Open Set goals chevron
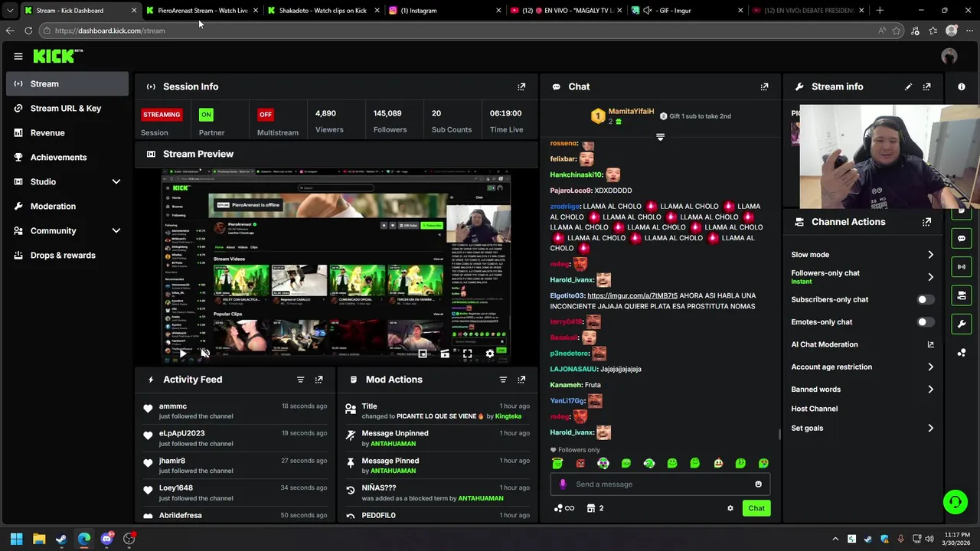Screen dimensions: 980x551 coord(930,429)
